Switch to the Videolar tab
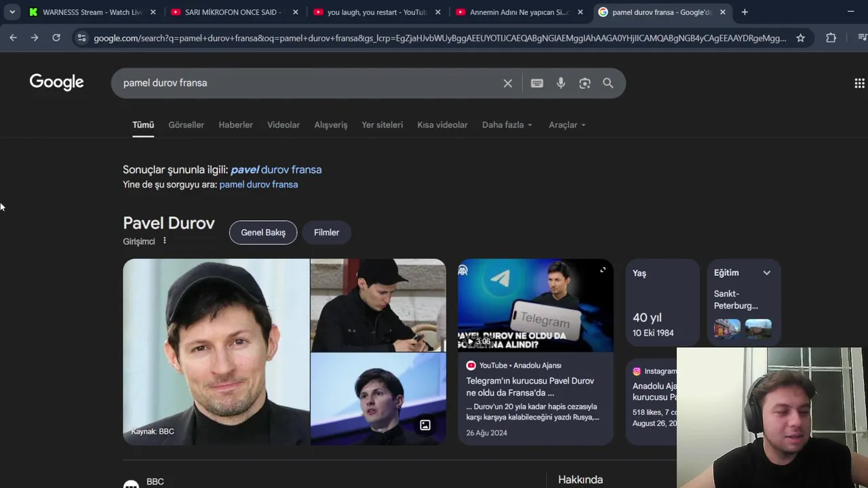 pyautogui.click(x=283, y=125)
